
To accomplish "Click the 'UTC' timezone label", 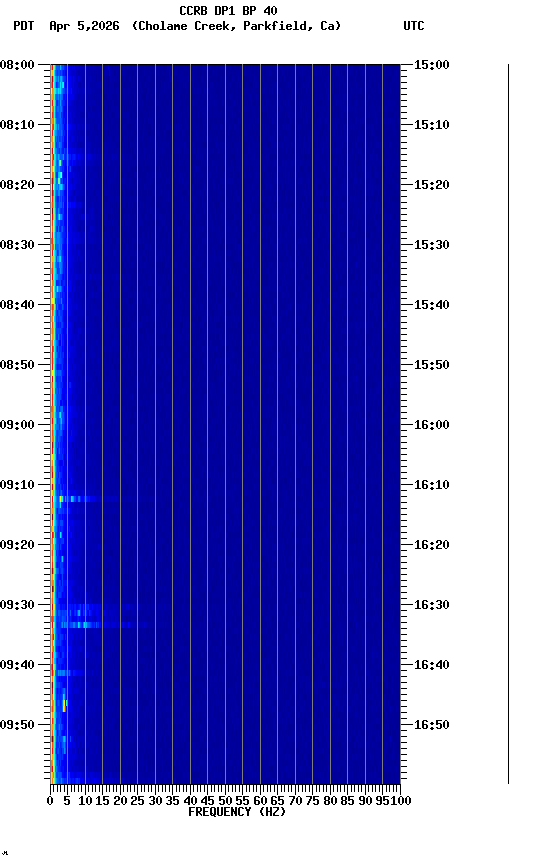I will tap(414, 26).
